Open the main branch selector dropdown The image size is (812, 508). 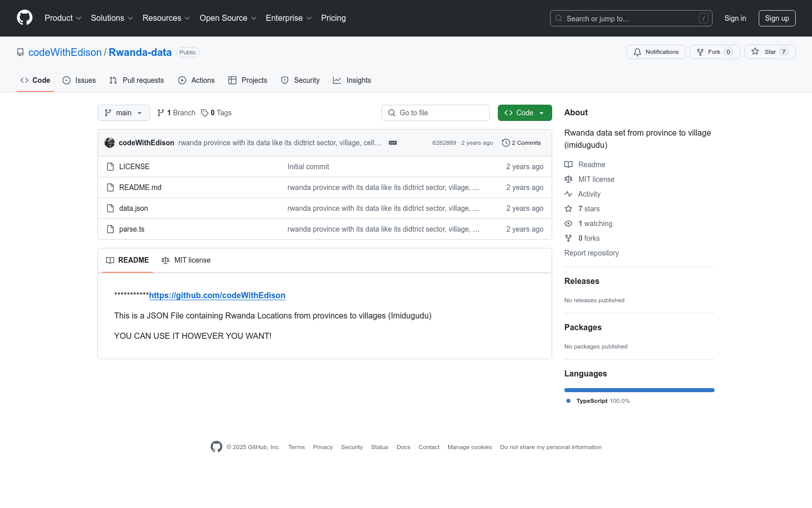[124, 113]
